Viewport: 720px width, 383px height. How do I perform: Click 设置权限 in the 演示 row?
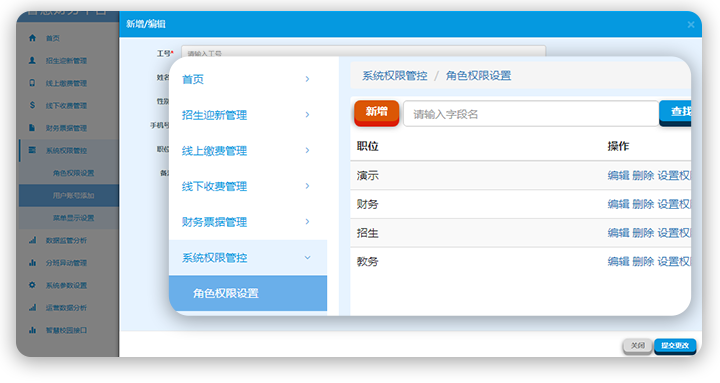[674, 175]
